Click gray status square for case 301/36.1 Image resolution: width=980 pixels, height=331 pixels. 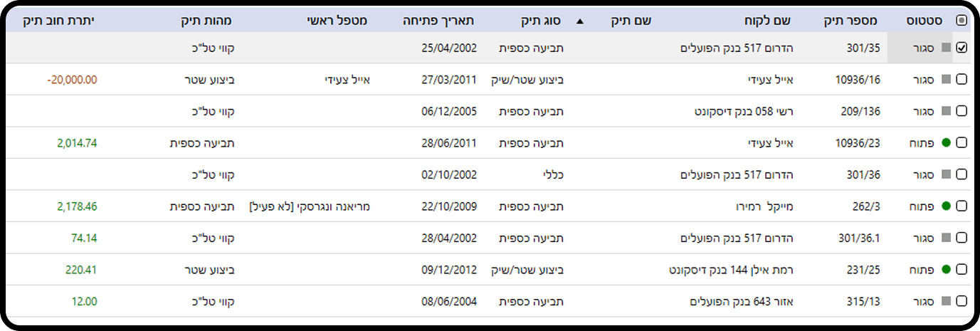pos(945,238)
